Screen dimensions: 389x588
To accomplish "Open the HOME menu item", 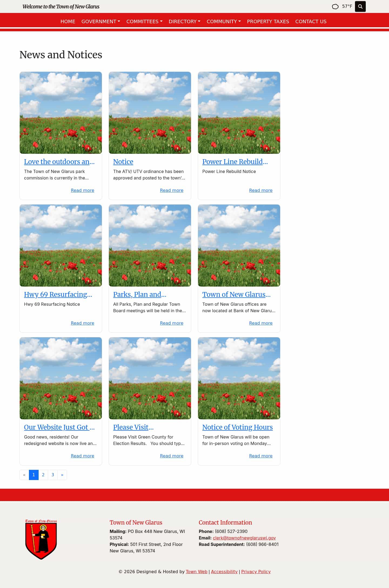I will [x=68, y=22].
